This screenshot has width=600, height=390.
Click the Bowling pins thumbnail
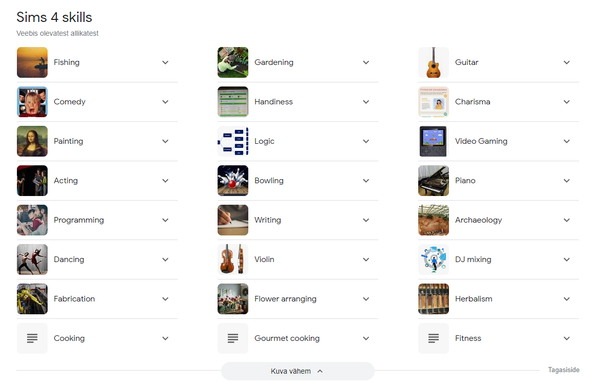click(x=233, y=181)
